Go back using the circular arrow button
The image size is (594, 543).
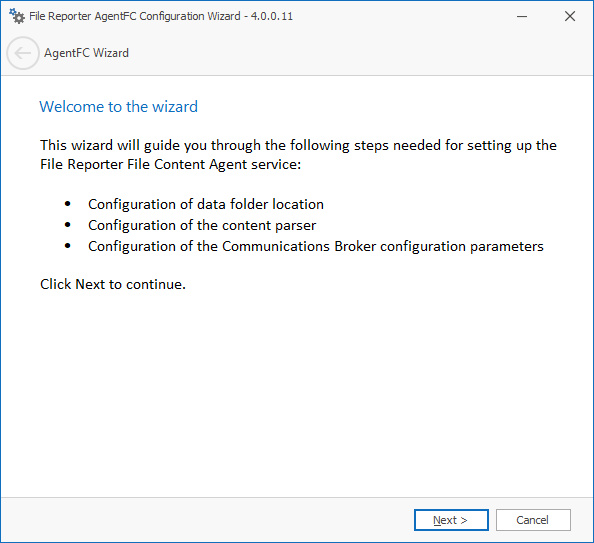click(x=23, y=53)
